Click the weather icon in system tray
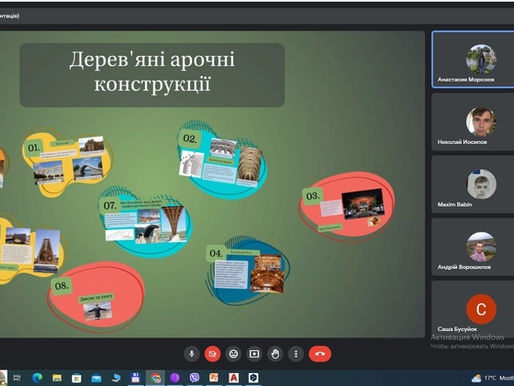 point(476,378)
